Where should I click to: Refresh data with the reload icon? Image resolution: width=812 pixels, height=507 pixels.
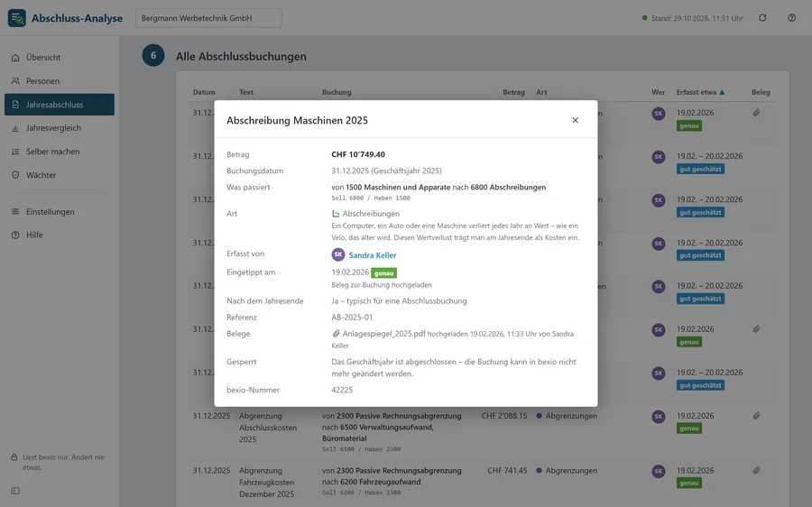point(762,18)
